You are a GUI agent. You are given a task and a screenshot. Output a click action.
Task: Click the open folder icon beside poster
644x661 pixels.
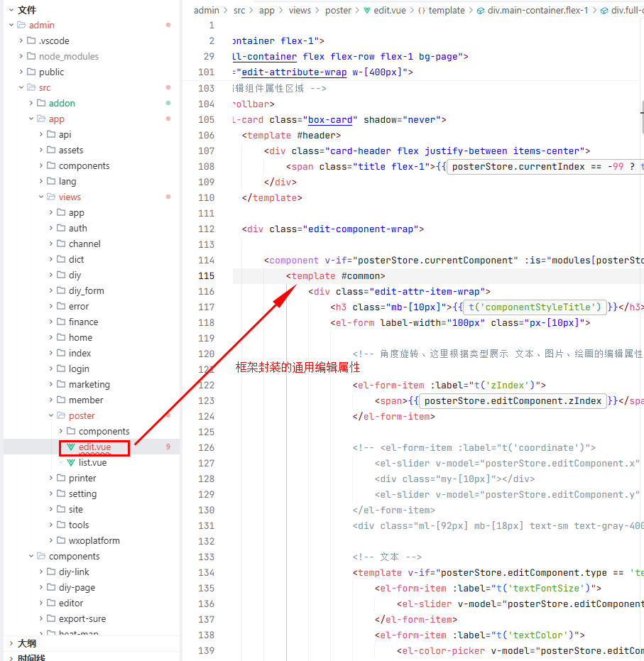click(x=61, y=416)
